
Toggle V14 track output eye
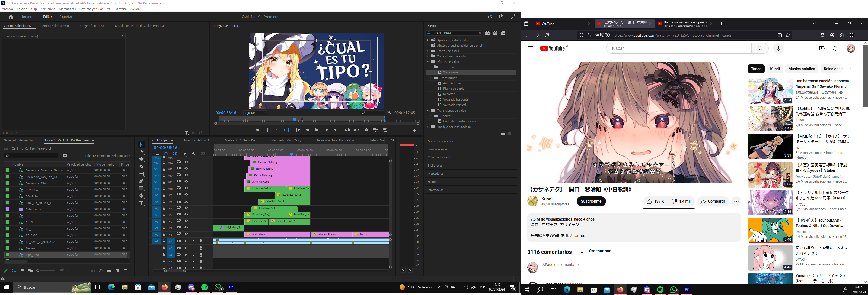tap(186, 162)
